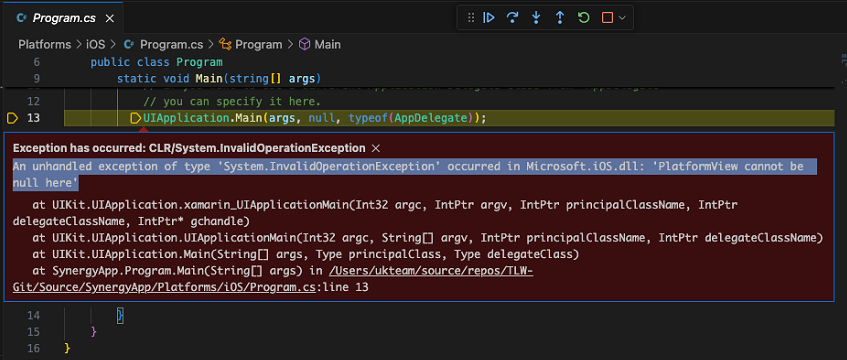Screen dimensions: 847x360
Task: Click the line 13 gutter debug arrow
Action: 12,118
